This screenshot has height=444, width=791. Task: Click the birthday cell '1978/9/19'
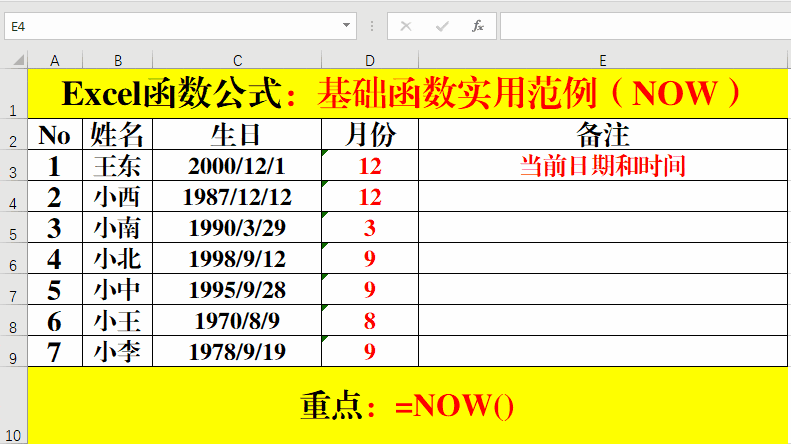point(237,351)
